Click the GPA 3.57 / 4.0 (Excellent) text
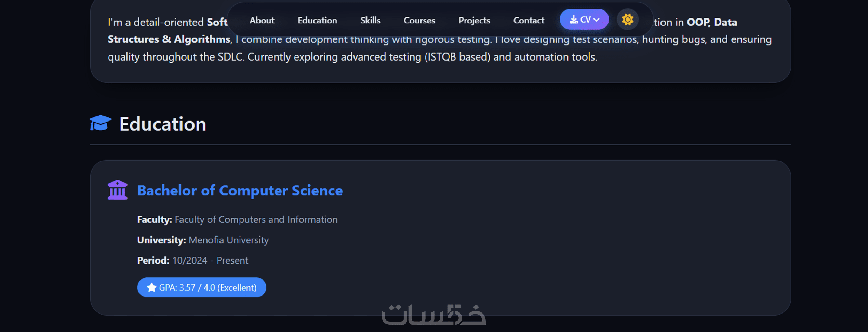Screen dimensions: 868x332 [208, 288]
